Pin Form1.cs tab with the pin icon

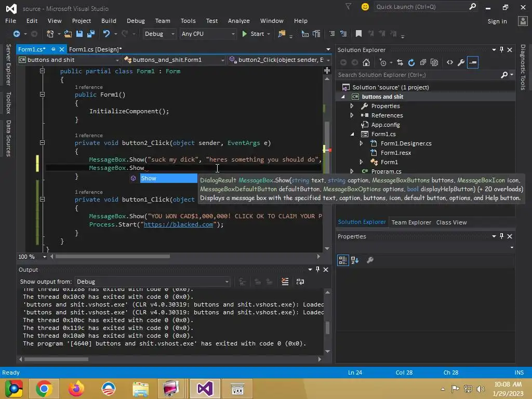tap(54, 49)
